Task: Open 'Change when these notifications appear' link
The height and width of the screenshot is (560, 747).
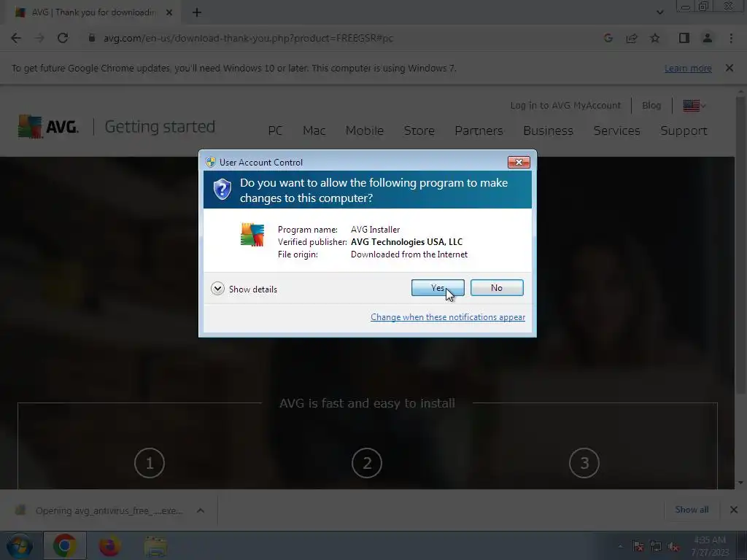Action: (448, 317)
